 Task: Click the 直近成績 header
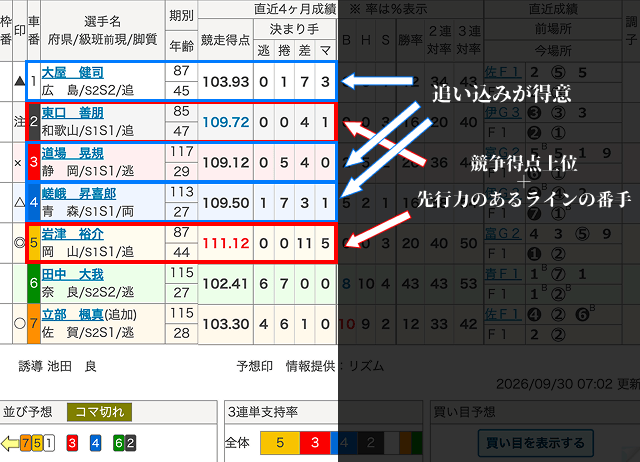553,9
